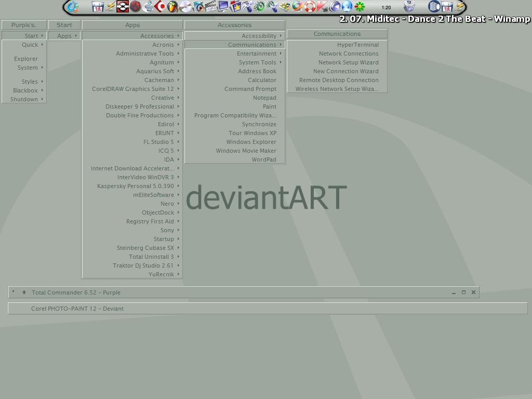The height and width of the screenshot is (399, 532).
Task: Launch Paint from Accessories menu
Action: pos(234,106)
